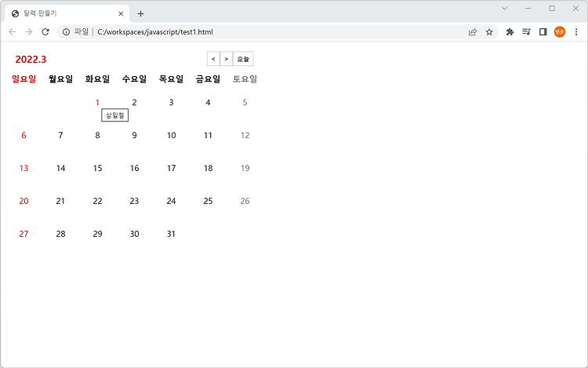The width and height of the screenshot is (588, 368).
Task: Select date 29 on the calendar
Action: (x=97, y=234)
